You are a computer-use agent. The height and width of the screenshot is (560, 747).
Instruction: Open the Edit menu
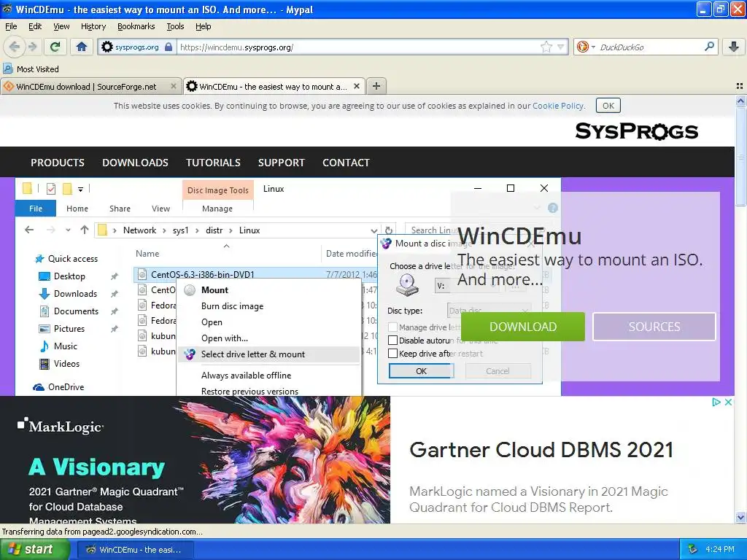[35, 26]
